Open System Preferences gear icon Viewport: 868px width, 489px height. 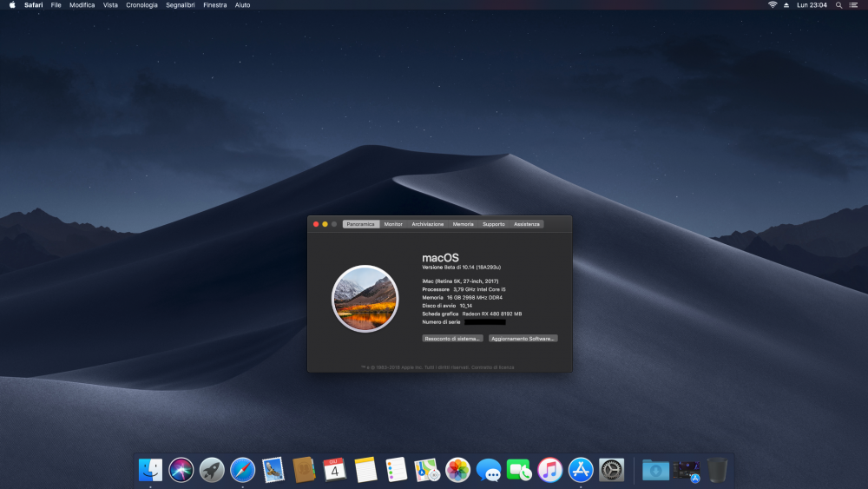tap(612, 470)
